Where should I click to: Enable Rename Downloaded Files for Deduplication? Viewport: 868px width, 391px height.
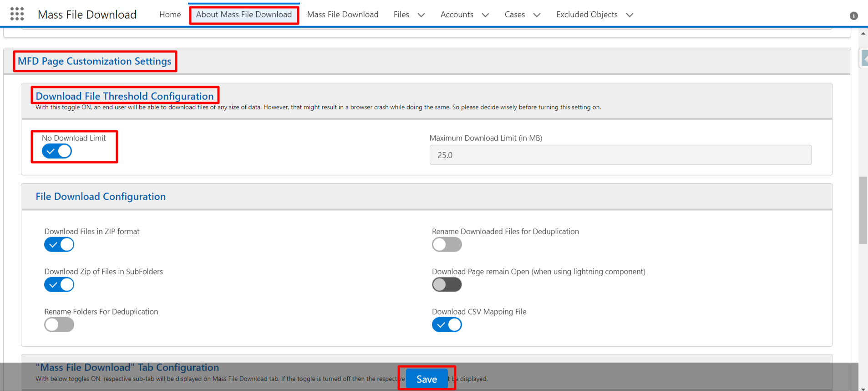click(447, 245)
